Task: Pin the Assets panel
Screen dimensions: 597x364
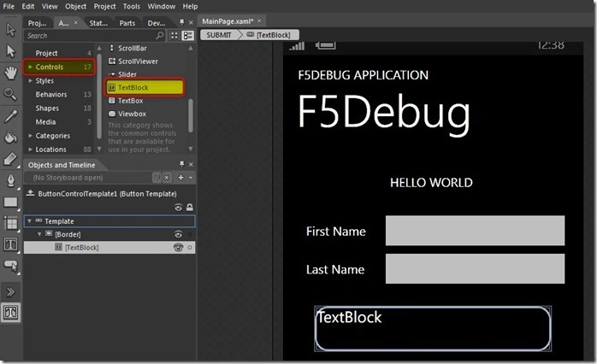Action: 182,22
